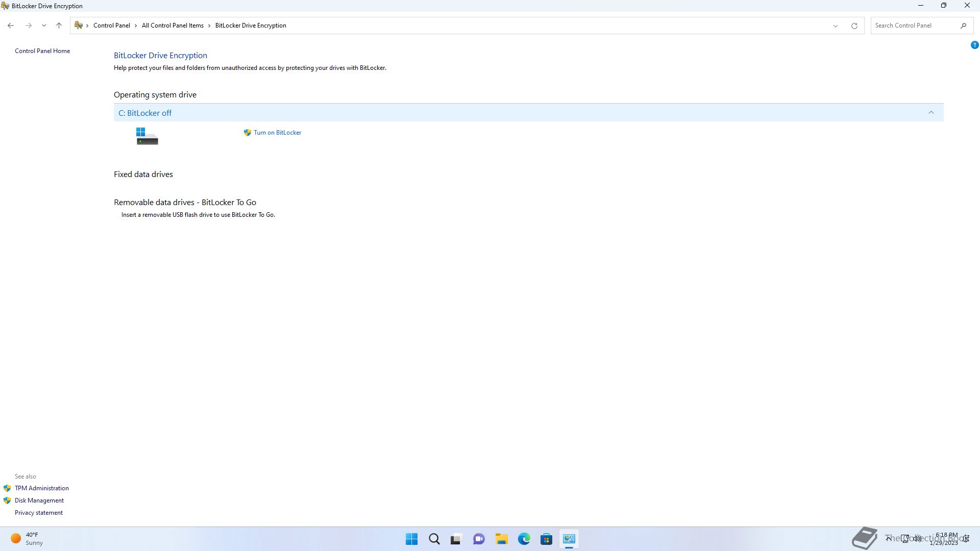Viewport: 980px width, 551px height.
Task: Click shield icon next to TPM Administration
Action: (x=7, y=488)
